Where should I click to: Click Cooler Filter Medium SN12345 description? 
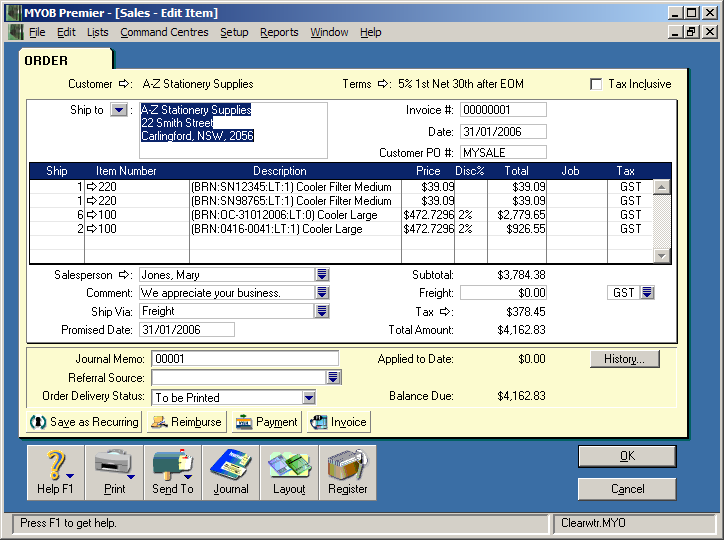pyautogui.click(x=296, y=187)
